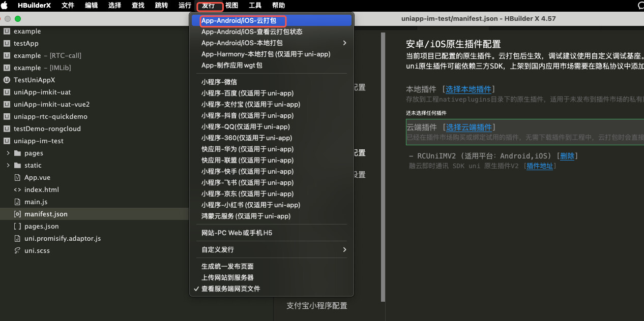Click the Apple logo menu icon
This screenshot has height=321, width=644.
coord(7,6)
